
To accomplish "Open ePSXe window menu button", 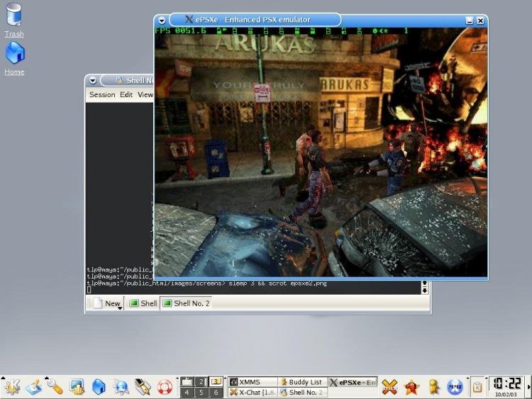I will [162, 21].
